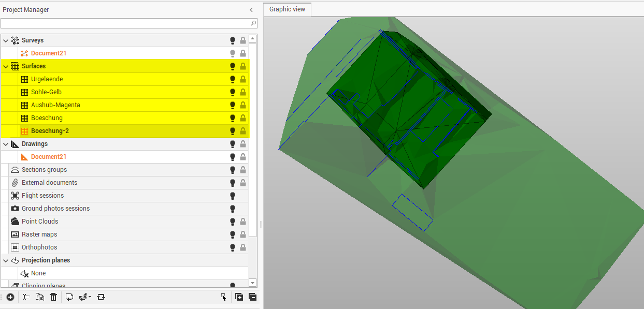This screenshot has height=309, width=644.
Task: Click the select-in-graphics cursor icon
Action: (223, 297)
